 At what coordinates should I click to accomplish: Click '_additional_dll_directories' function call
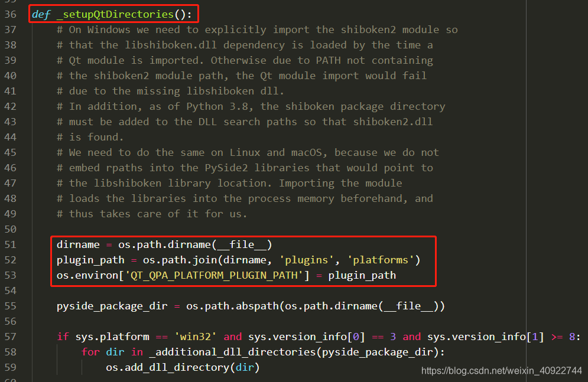click(x=232, y=352)
